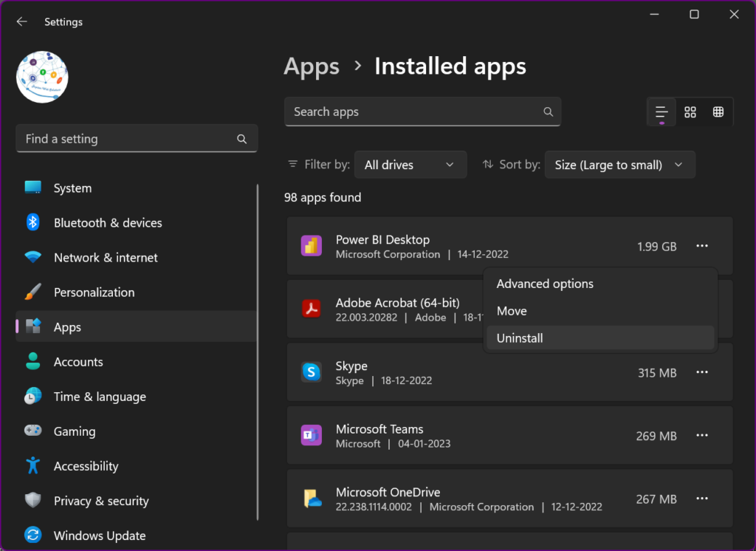Click the Time & language globe icon
This screenshot has width=756, height=551.
tap(32, 396)
